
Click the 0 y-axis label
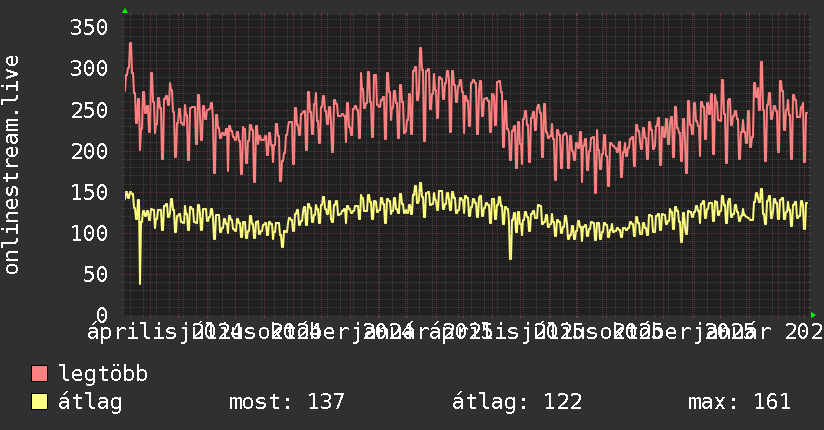102,315
